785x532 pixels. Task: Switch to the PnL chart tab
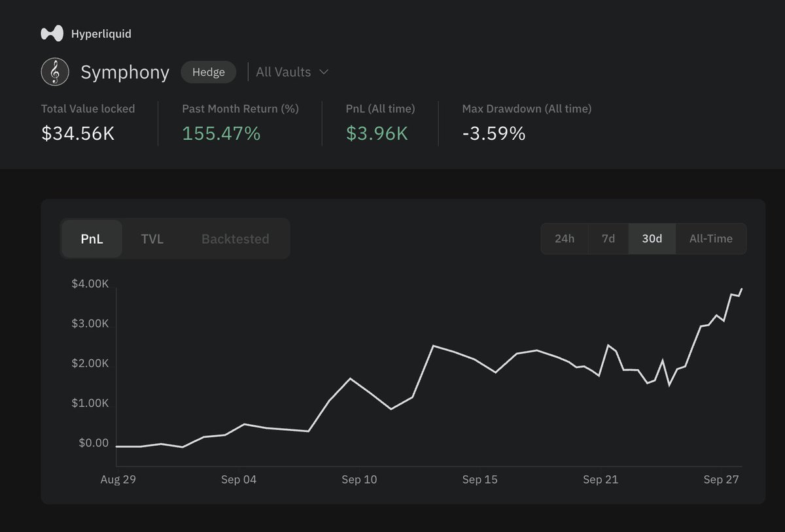point(92,239)
